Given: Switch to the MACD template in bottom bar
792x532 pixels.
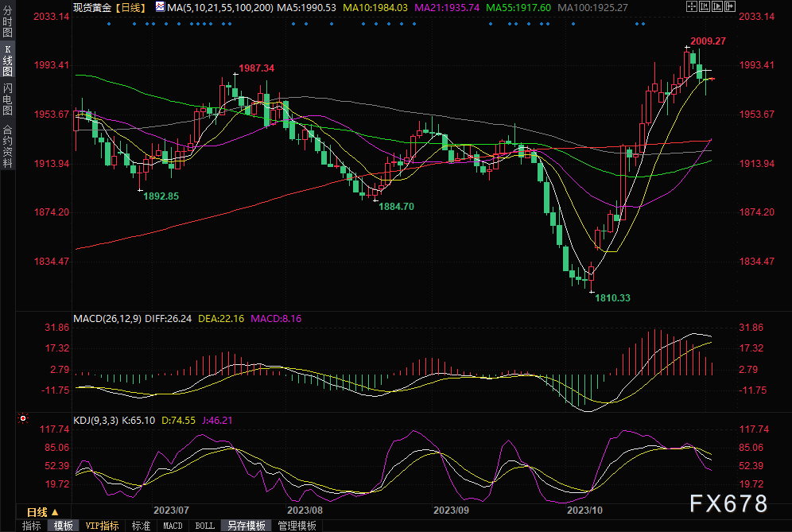Looking at the screenshot, I should pyautogui.click(x=173, y=526).
